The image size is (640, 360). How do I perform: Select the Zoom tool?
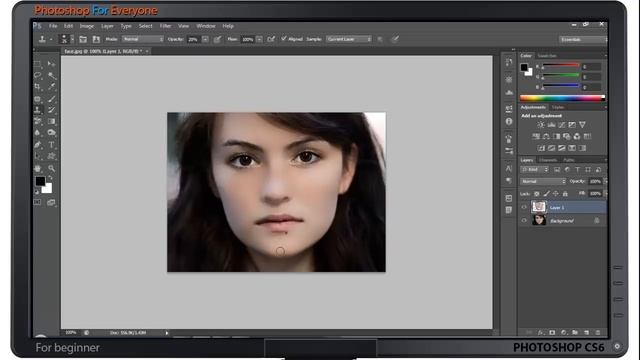(x=51, y=168)
